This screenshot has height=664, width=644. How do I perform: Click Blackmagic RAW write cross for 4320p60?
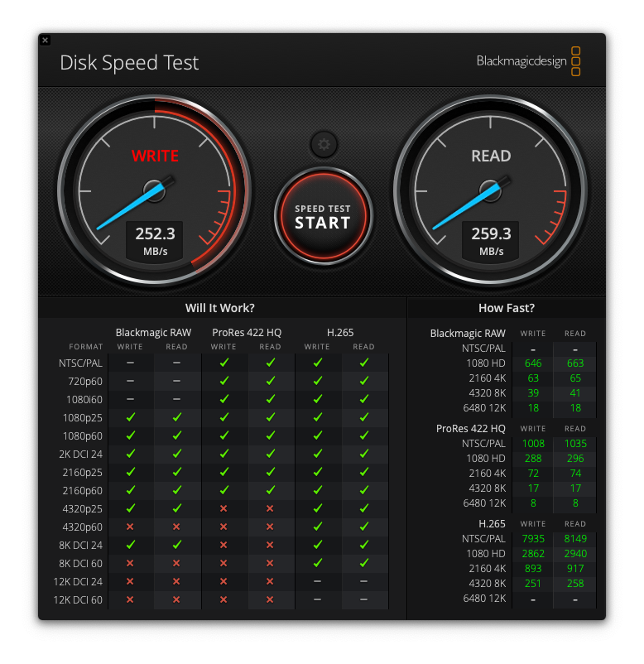[x=130, y=527]
